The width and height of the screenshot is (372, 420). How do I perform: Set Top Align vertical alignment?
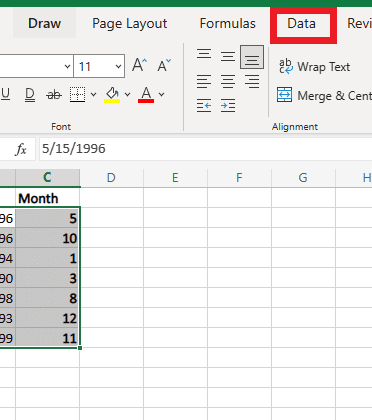[x=204, y=54]
